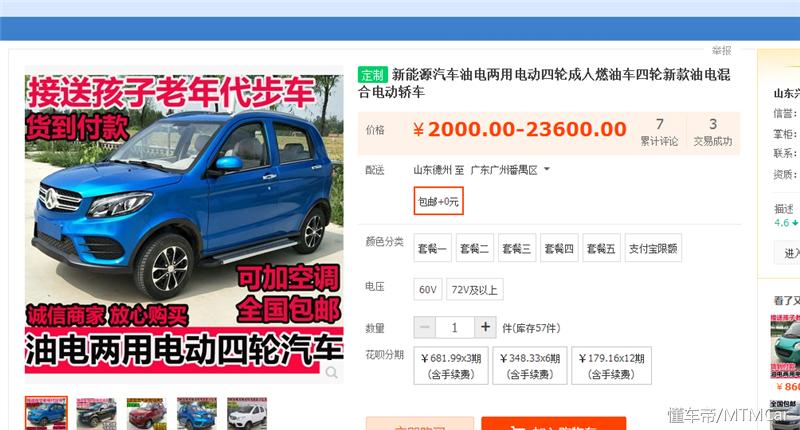Expand the 广东广州番禺区 delivery destination dropdown
The width and height of the screenshot is (800, 430).
(x=511, y=170)
